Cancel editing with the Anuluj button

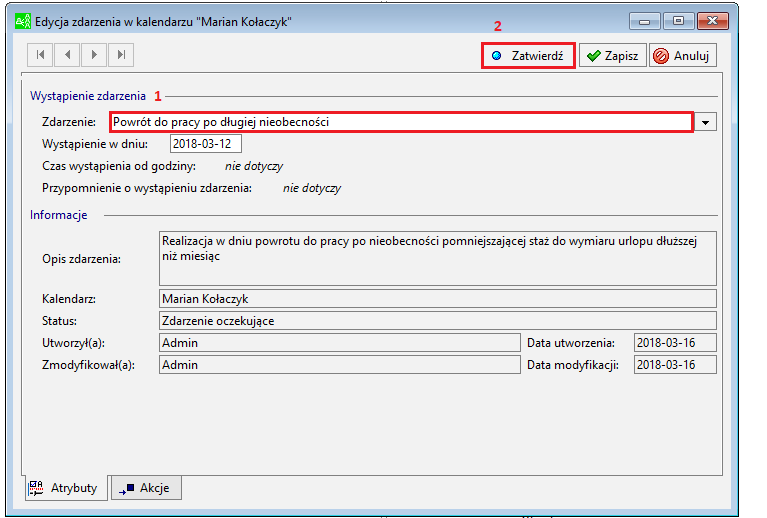point(683,56)
